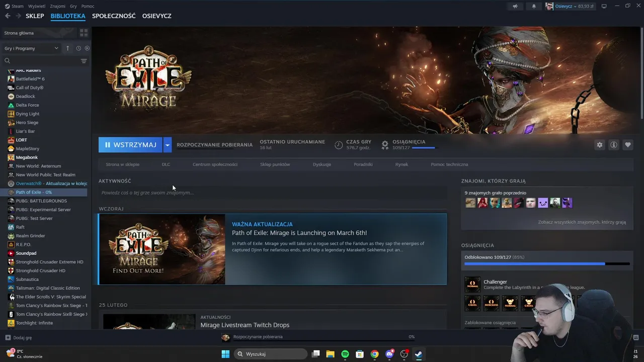Open the notifications bell

point(534,6)
